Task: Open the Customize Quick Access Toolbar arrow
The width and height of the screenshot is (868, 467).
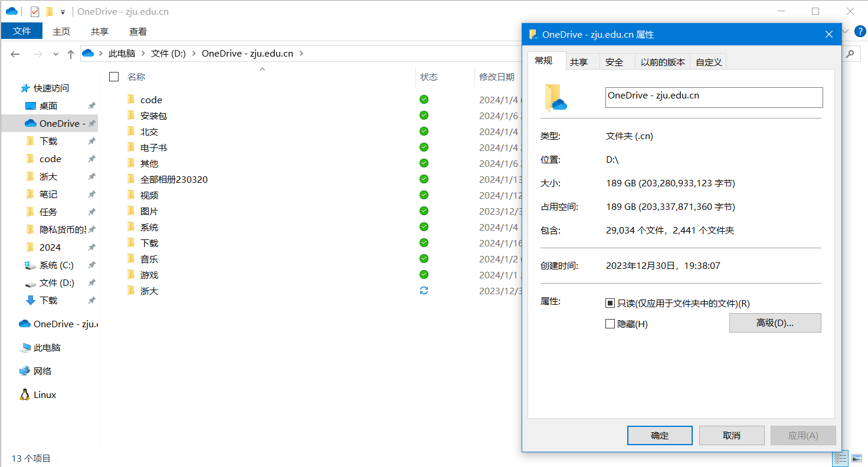Action: [63, 12]
